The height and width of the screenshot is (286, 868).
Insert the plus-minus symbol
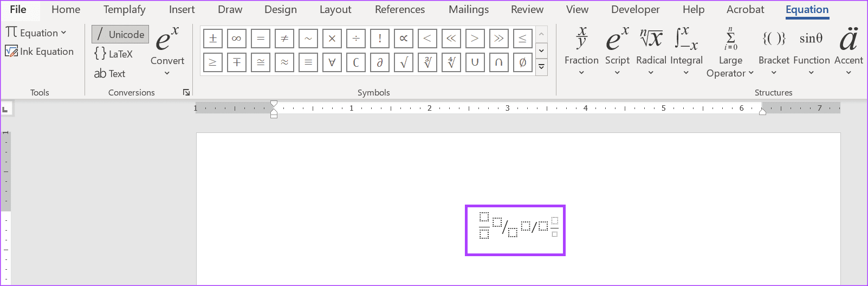(x=213, y=39)
